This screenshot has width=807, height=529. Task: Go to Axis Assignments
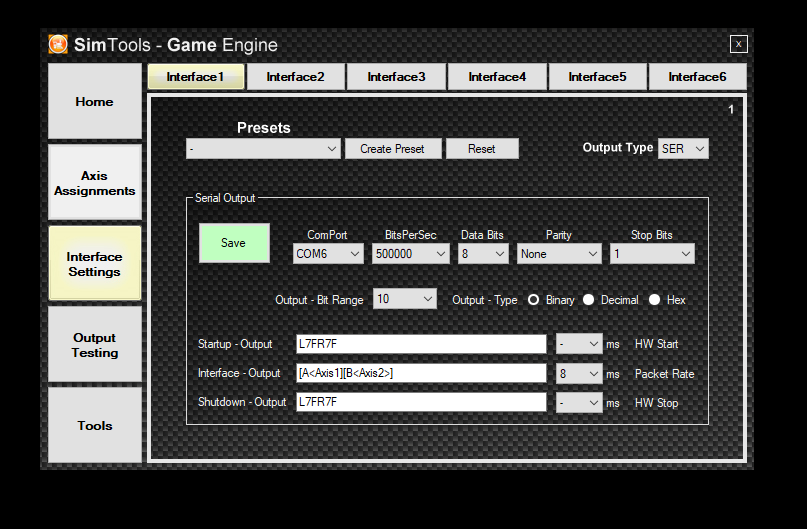(95, 183)
